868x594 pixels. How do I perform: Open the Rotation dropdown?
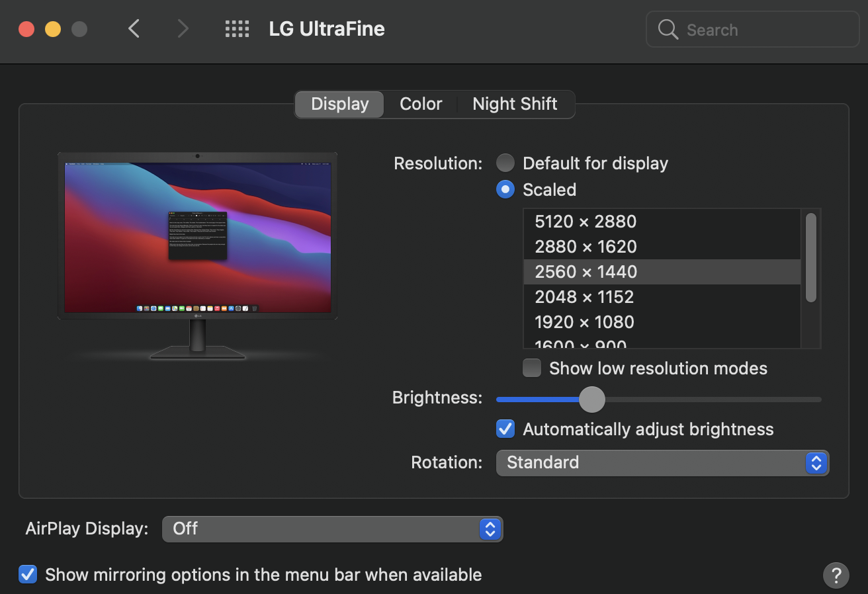[x=662, y=462]
